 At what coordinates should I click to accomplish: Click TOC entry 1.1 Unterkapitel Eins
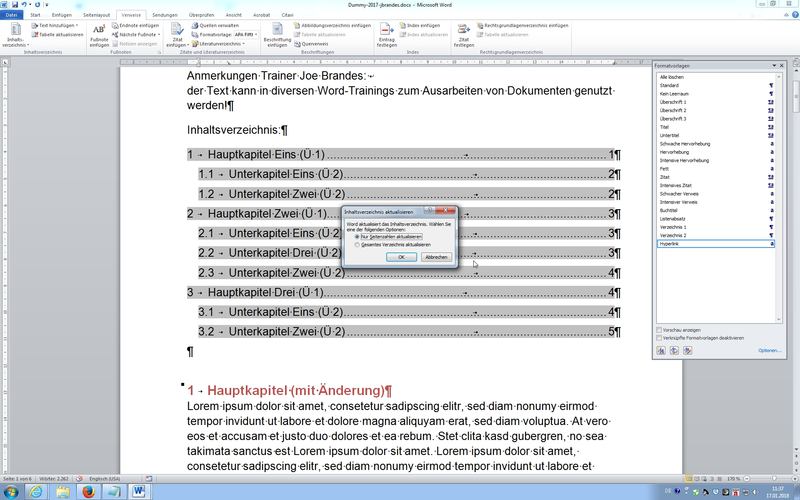pos(409,174)
